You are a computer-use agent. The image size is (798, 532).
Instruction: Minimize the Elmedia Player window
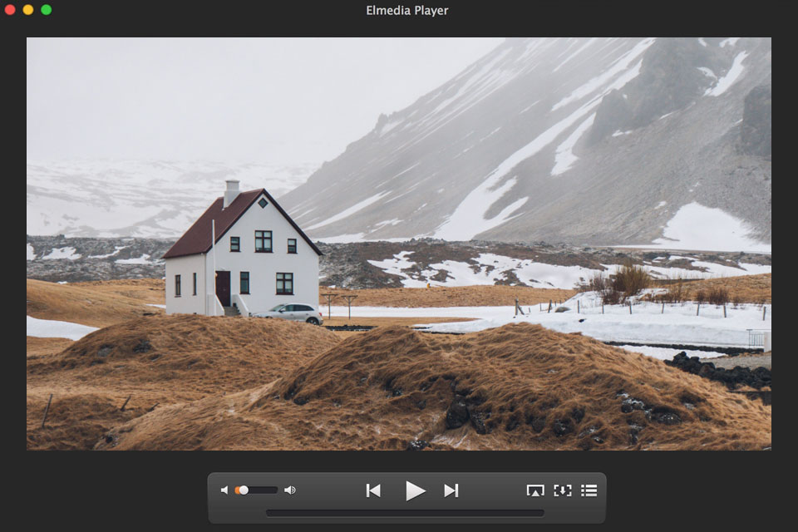coord(28,10)
